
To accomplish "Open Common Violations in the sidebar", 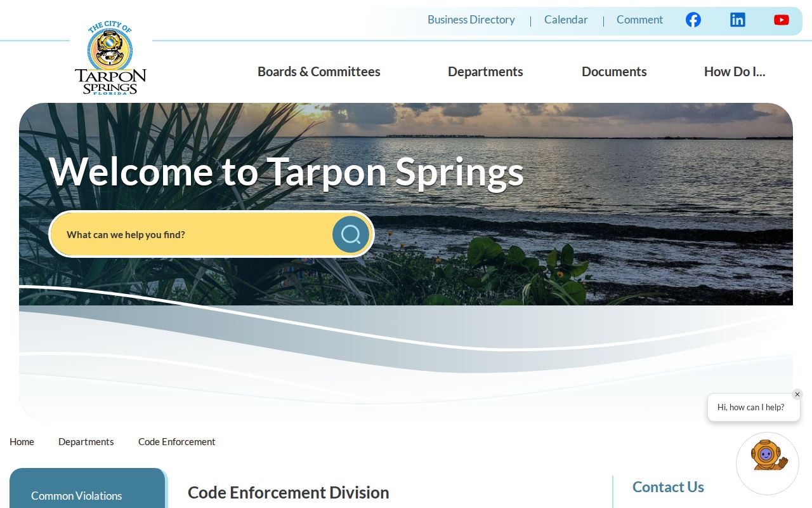I will [x=77, y=496].
